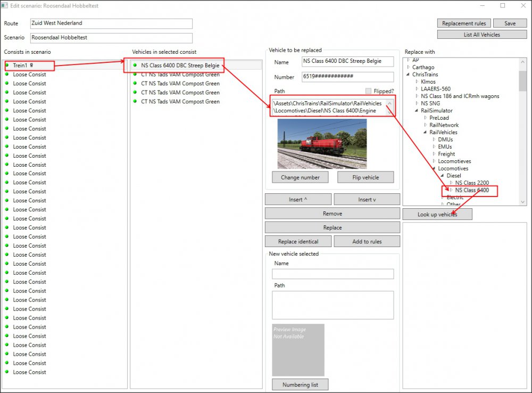Expand the NS Class 2200 node
The width and height of the screenshot is (532, 393).
pos(452,183)
